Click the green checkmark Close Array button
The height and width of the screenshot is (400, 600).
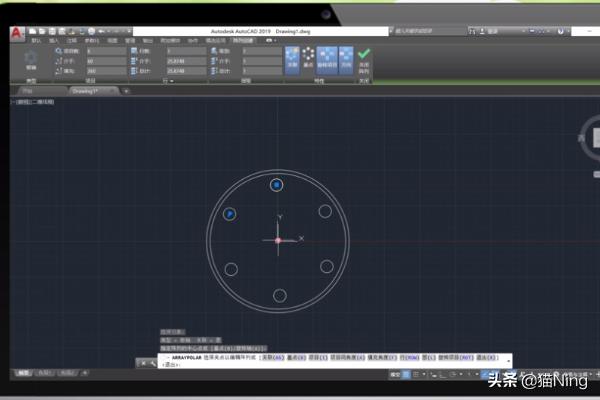[364, 60]
